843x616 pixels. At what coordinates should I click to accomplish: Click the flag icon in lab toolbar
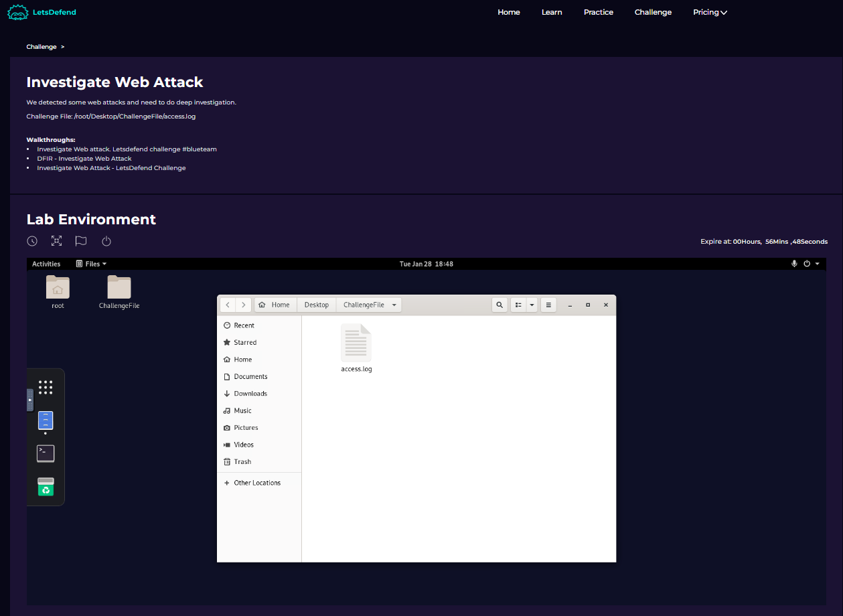(81, 241)
